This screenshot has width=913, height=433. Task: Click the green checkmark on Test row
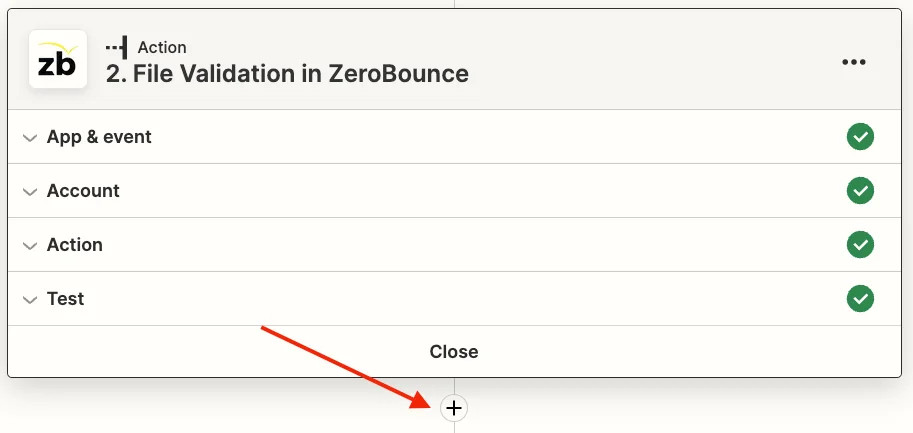click(x=860, y=299)
